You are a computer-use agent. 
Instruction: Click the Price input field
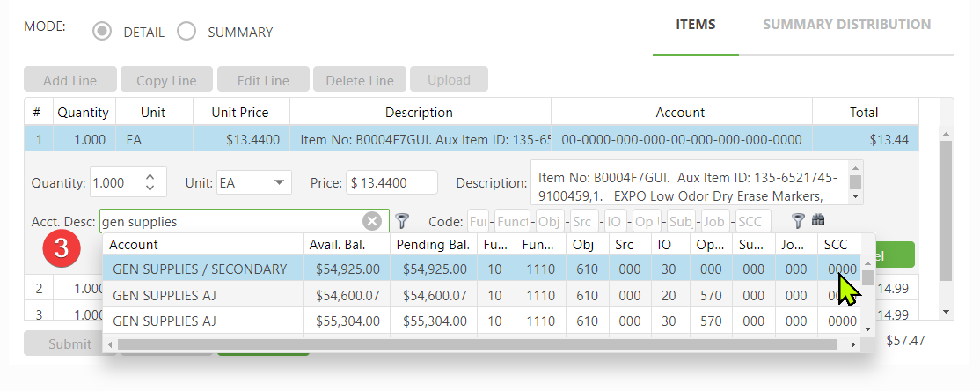391,183
